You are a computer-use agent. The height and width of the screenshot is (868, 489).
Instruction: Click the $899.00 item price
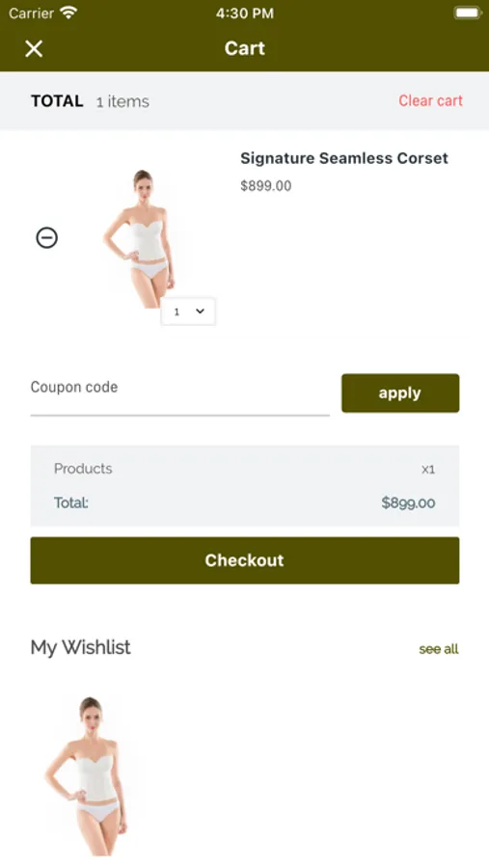[266, 186]
